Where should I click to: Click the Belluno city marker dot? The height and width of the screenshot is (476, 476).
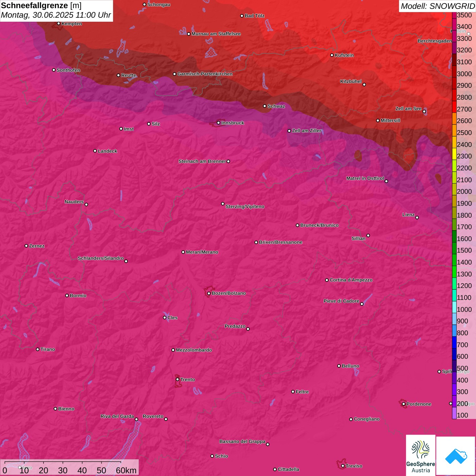[x=339, y=366]
